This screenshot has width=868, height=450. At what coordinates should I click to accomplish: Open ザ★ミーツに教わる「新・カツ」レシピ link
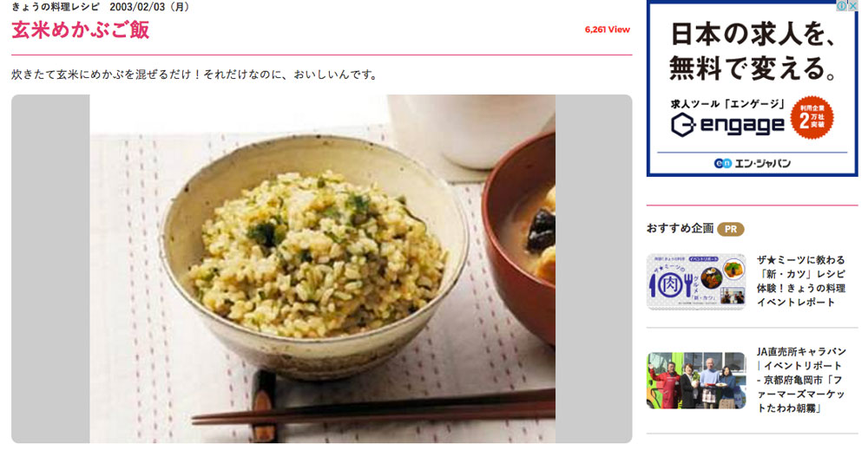(801, 281)
